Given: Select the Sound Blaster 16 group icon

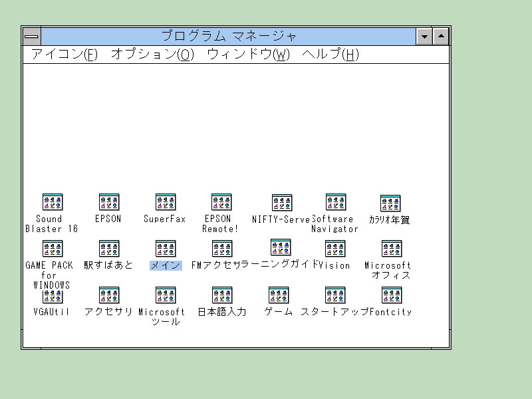Looking at the screenshot, I should (x=53, y=202).
